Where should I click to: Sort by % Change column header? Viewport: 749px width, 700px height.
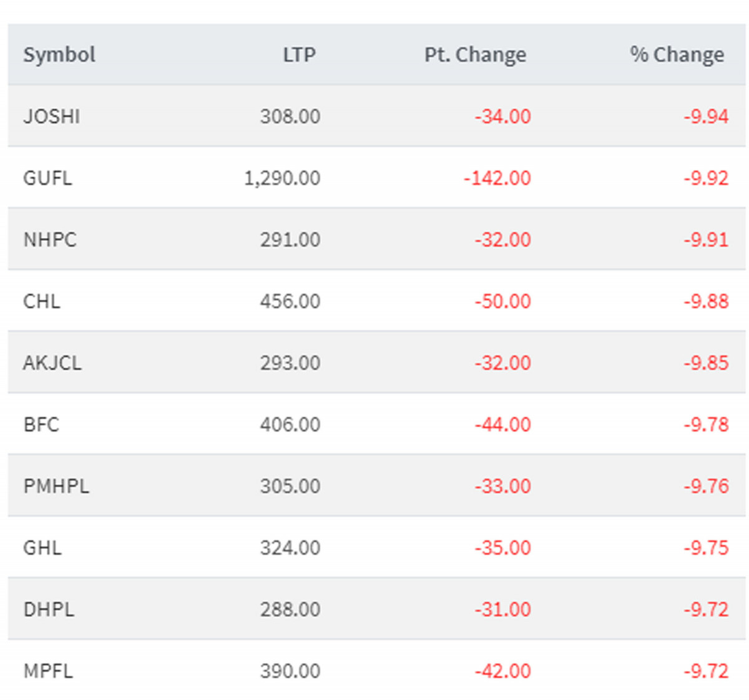pyautogui.click(x=677, y=55)
